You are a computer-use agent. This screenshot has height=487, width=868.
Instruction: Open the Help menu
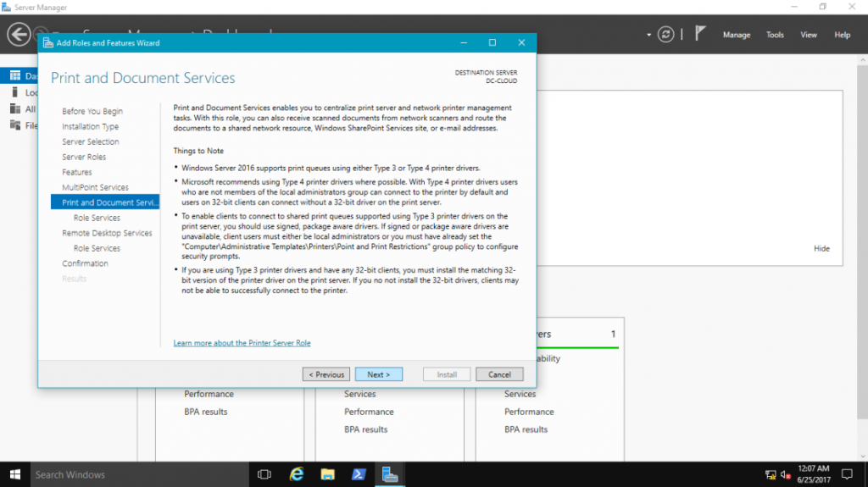click(x=842, y=35)
